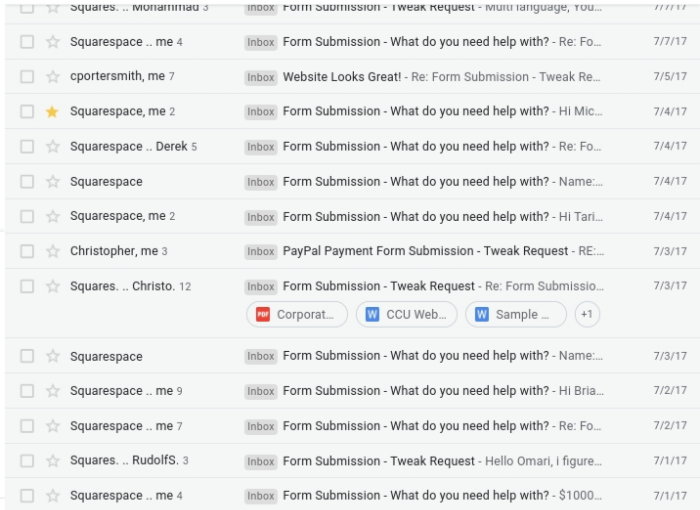Star the $1000 Squarespace email from 7/1/17
700x510 pixels.
pyautogui.click(x=53, y=496)
